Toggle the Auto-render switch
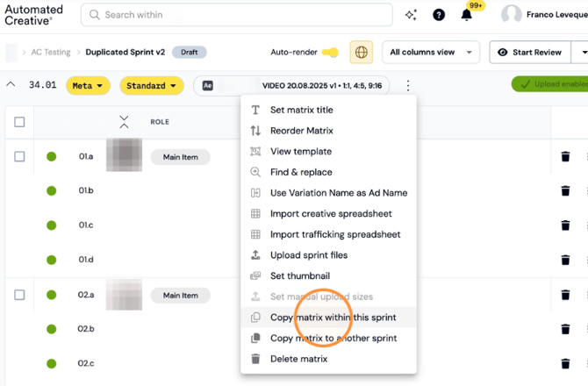The width and height of the screenshot is (588, 386). pyautogui.click(x=330, y=52)
